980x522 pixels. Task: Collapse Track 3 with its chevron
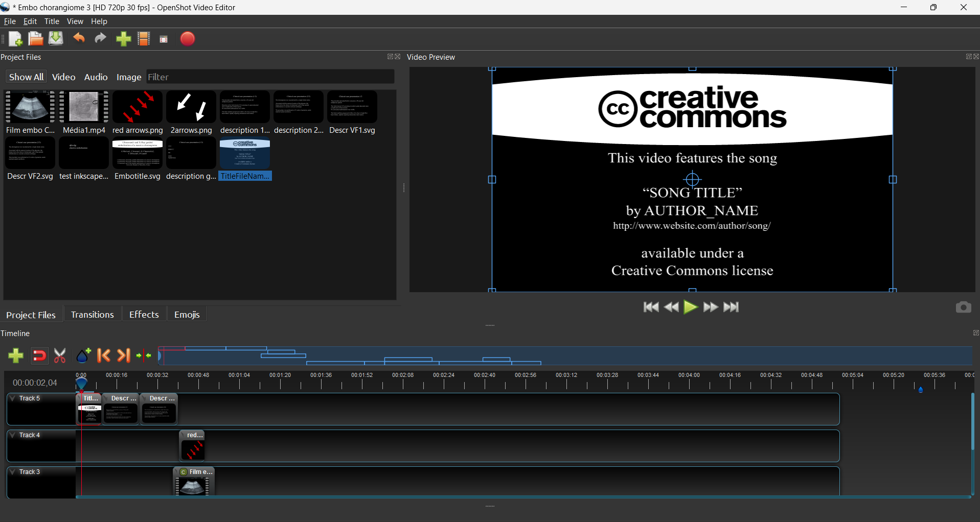pyautogui.click(x=12, y=471)
